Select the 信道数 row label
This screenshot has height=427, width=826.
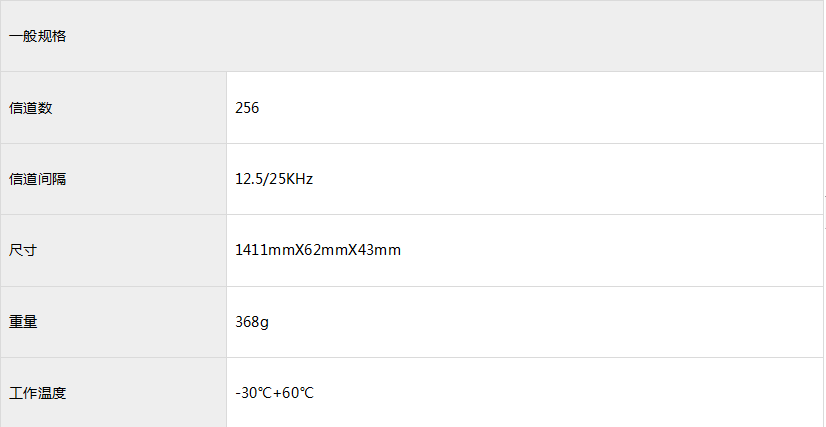pyautogui.click(x=31, y=108)
